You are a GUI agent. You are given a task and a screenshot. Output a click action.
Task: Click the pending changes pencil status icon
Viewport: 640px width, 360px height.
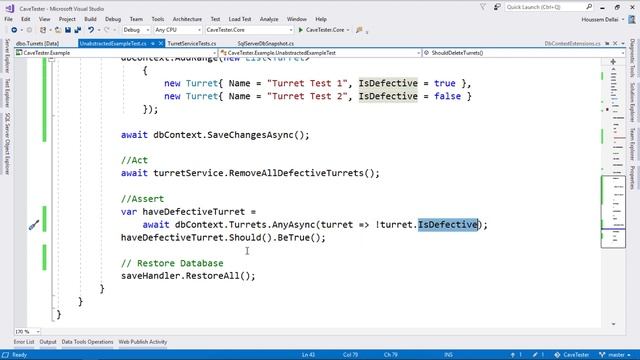[535, 355]
